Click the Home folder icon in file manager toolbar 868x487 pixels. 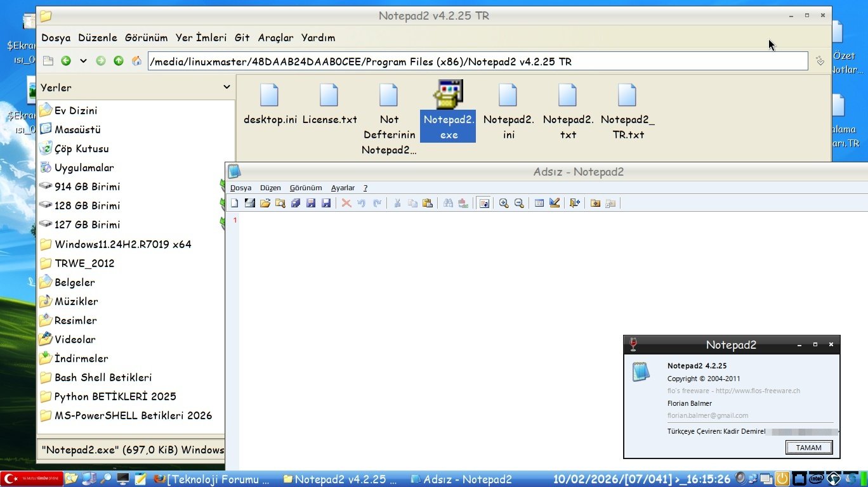[x=136, y=61]
